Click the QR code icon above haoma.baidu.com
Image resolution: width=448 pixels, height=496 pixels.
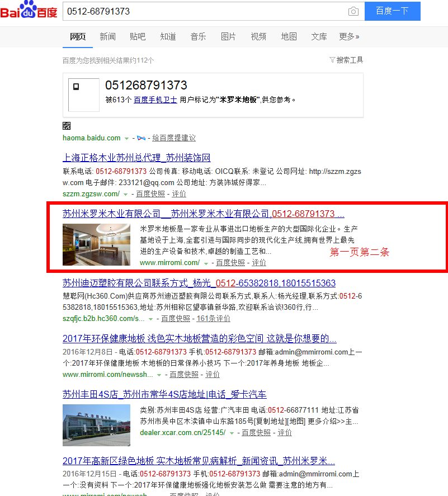click(x=67, y=126)
